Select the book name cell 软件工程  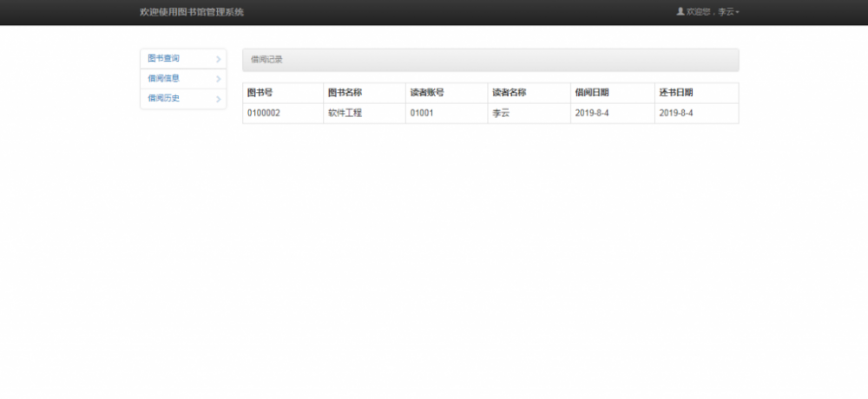point(365,114)
